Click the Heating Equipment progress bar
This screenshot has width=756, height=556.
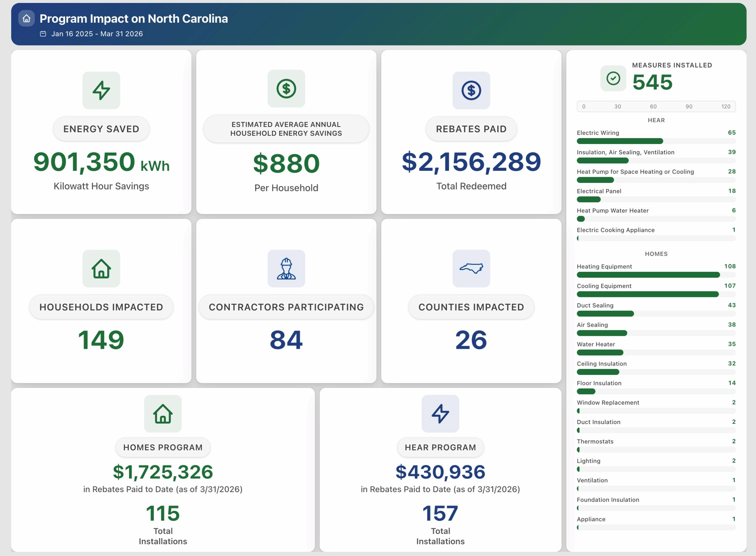click(656, 275)
